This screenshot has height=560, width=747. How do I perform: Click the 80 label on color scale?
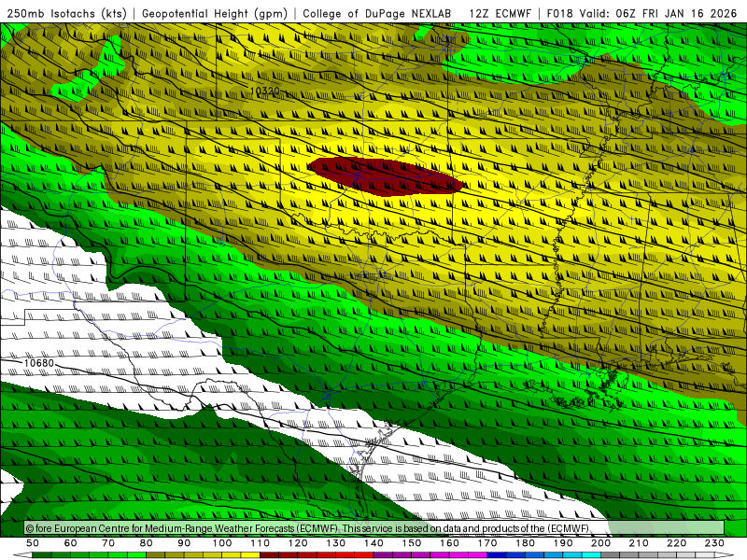pos(147,543)
